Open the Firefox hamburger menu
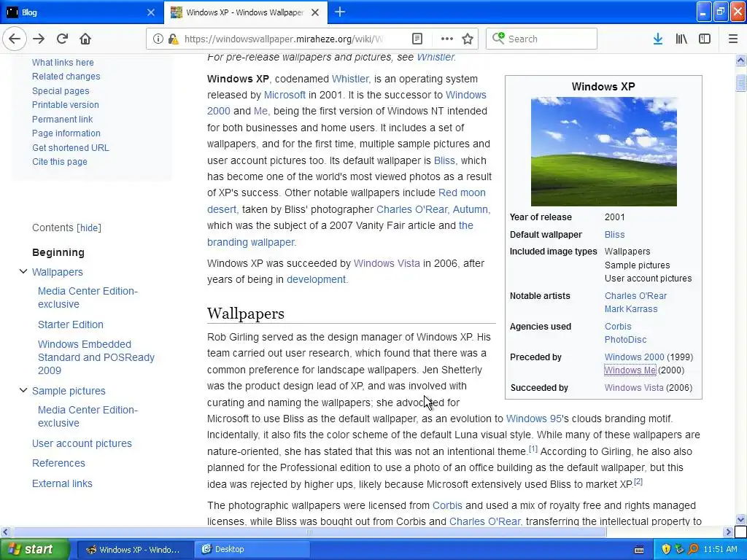Viewport: 747px width, 560px height. (733, 39)
